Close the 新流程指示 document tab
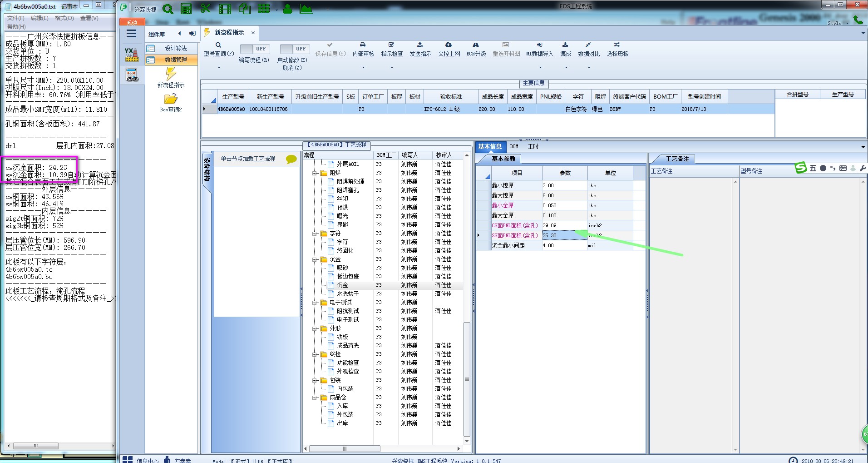868x463 pixels. [x=253, y=33]
